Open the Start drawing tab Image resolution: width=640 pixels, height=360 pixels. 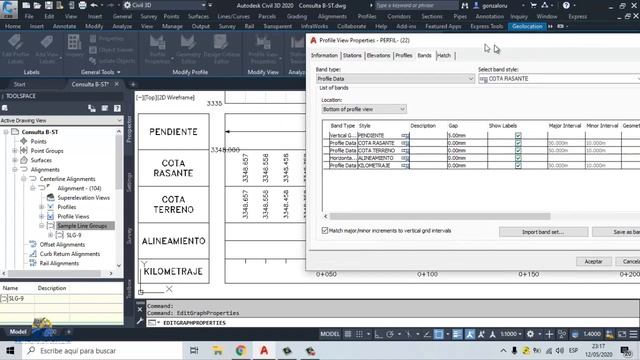20,84
